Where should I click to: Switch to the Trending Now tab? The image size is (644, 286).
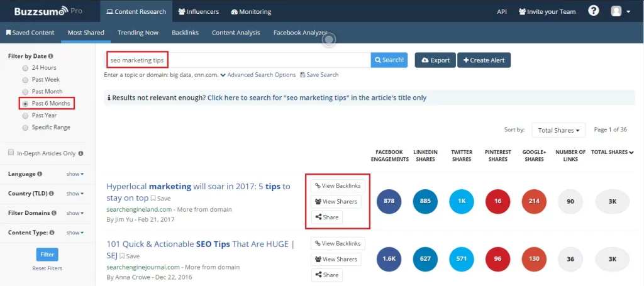click(138, 33)
